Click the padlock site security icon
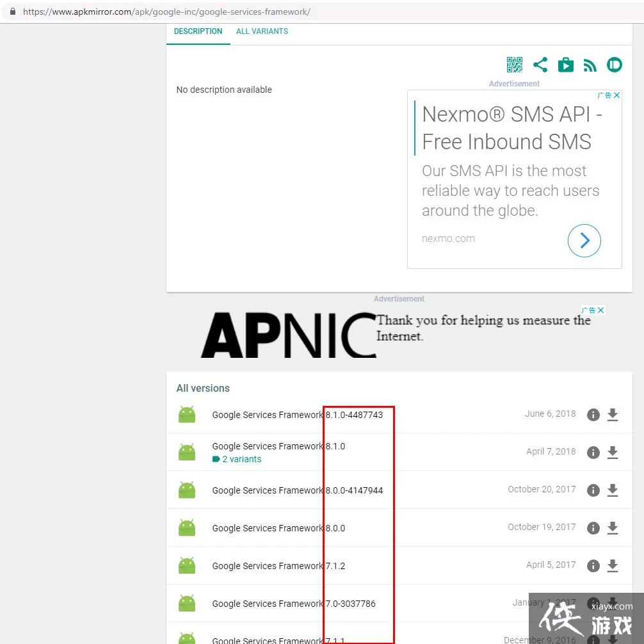Image resolution: width=644 pixels, height=644 pixels. tap(13, 12)
